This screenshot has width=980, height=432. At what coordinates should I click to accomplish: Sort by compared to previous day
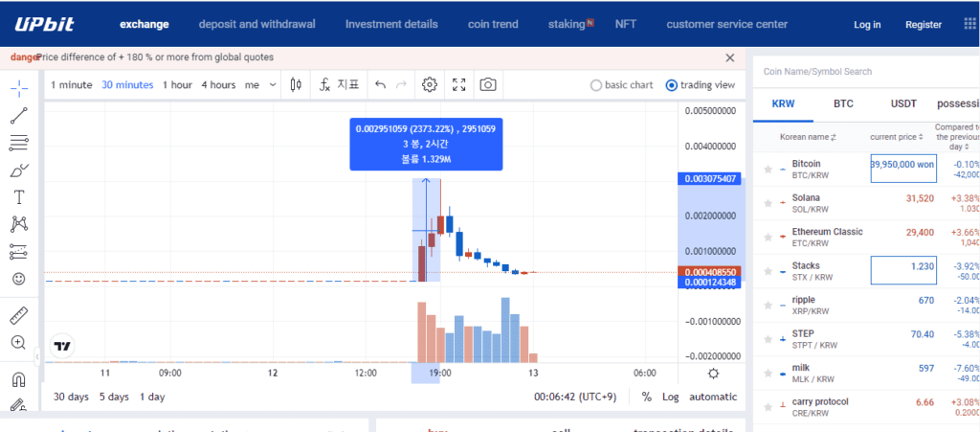pyautogui.click(x=957, y=136)
